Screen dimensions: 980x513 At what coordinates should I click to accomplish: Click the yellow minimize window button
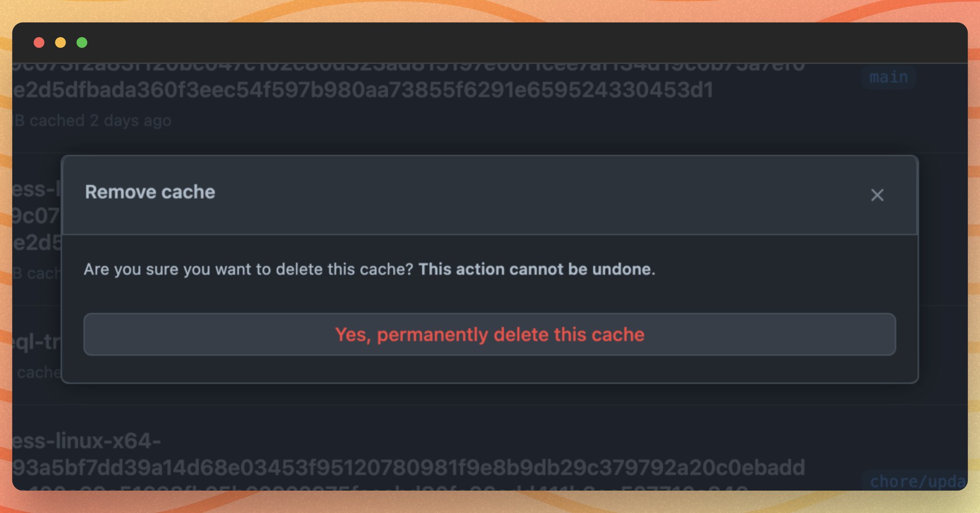click(60, 42)
